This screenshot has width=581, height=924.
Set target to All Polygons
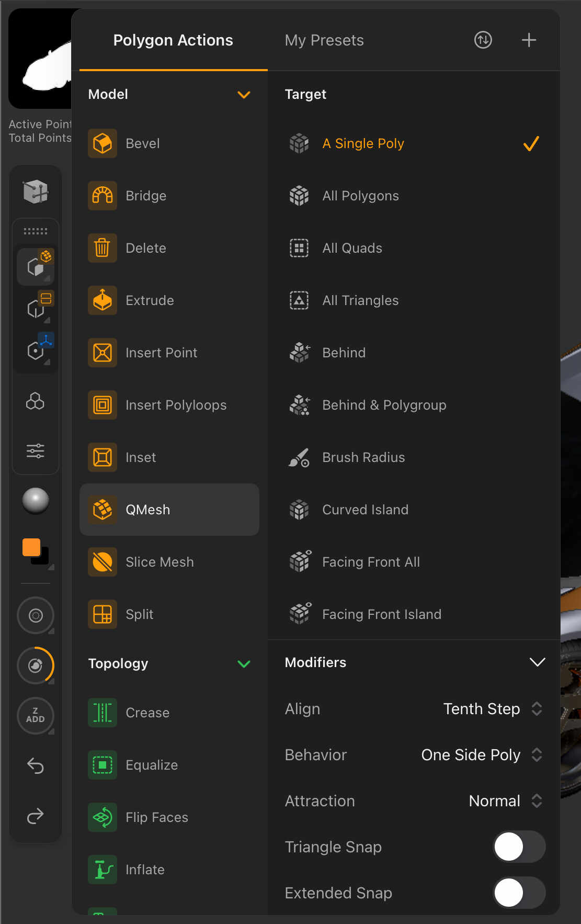(x=360, y=196)
